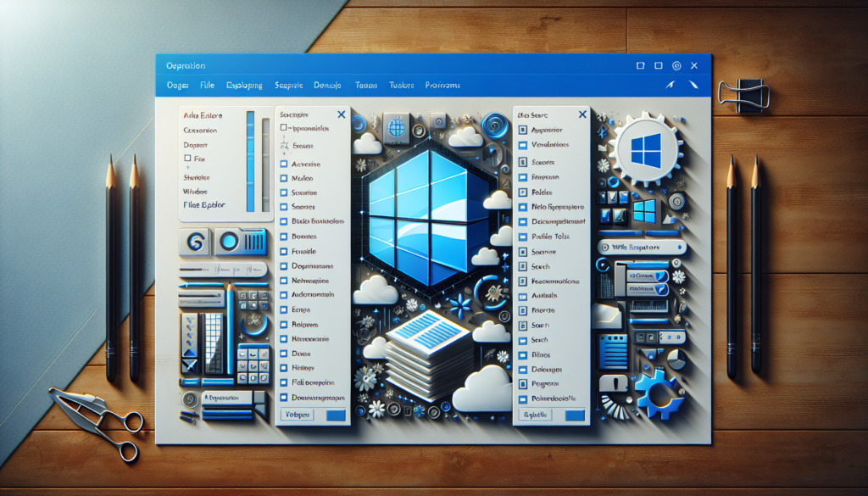Screen dimensions: 868x496
Task: Open the 'Demople' menu
Action: point(327,86)
